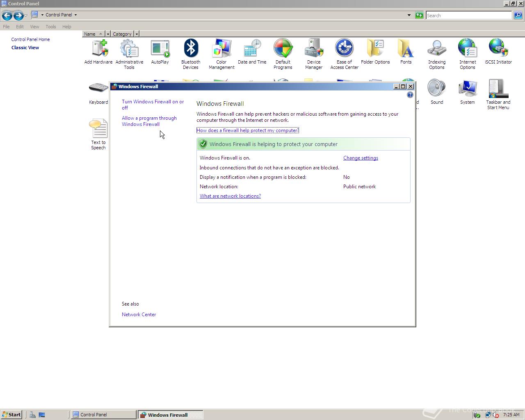The height and width of the screenshot is (420, 525).
Task: Click the Start button
Action: [11, 415]
